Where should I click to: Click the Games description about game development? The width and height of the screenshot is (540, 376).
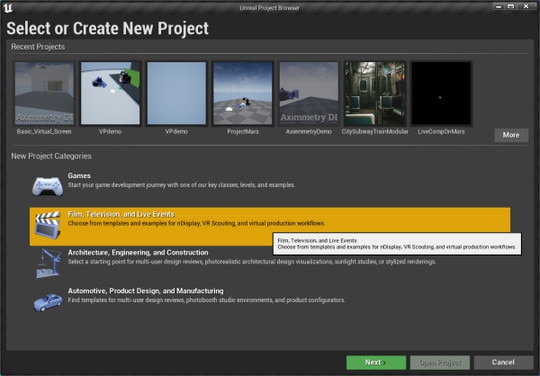point(181,185)
